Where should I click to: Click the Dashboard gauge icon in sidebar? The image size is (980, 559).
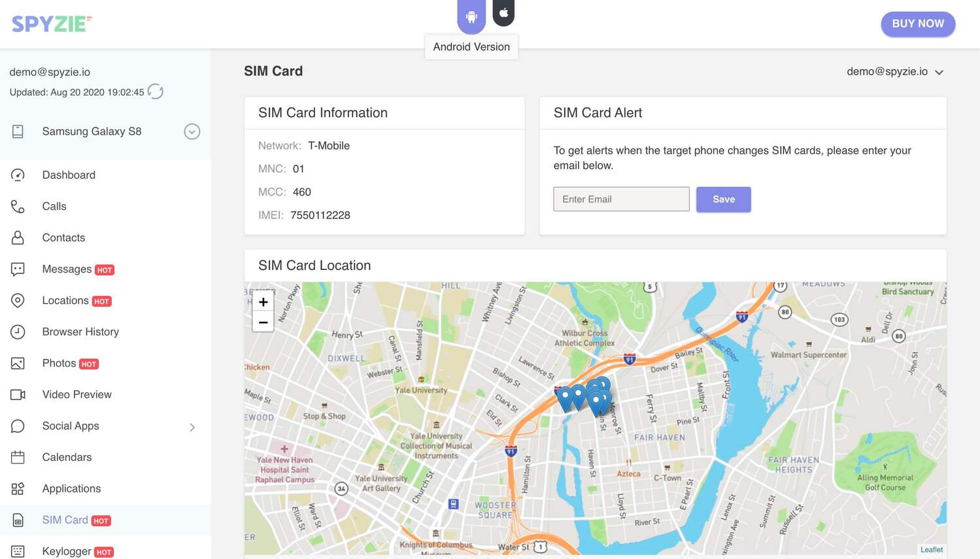(x=18, y=175)
